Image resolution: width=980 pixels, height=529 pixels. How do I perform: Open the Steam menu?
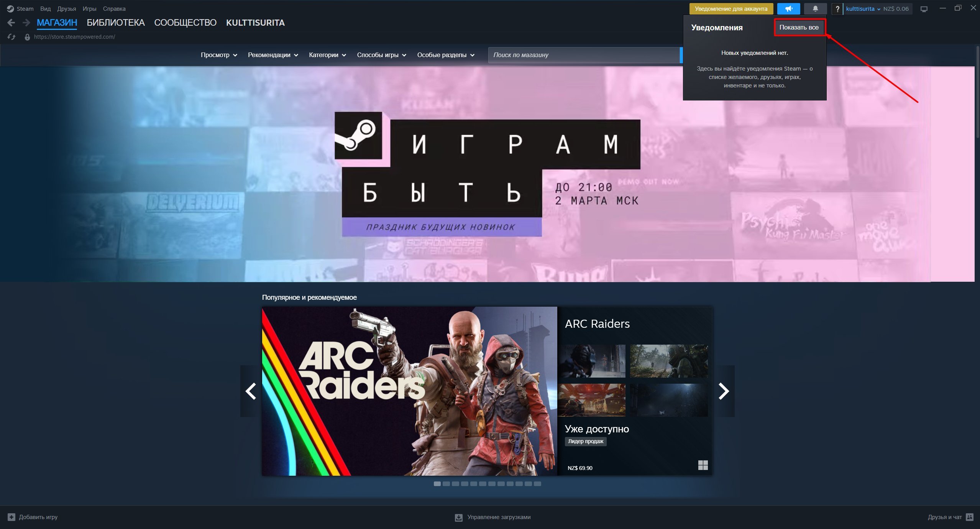point(25,9)
